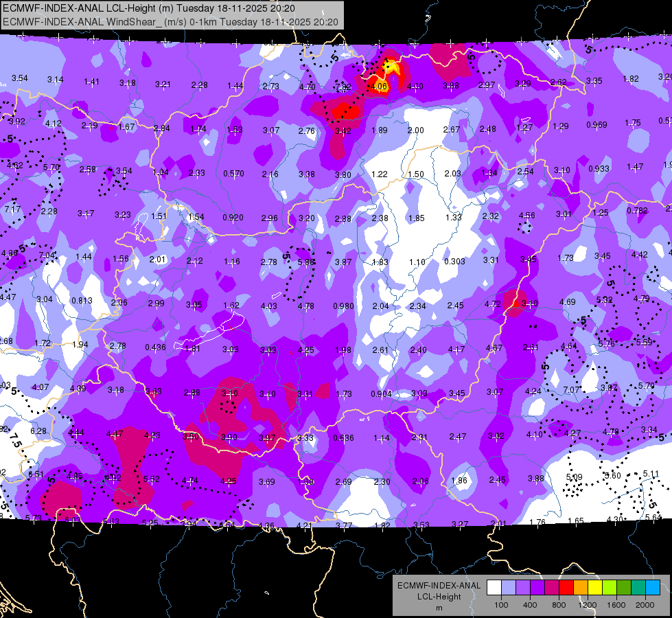Click the wind shear value 7.92

(343, 87)
